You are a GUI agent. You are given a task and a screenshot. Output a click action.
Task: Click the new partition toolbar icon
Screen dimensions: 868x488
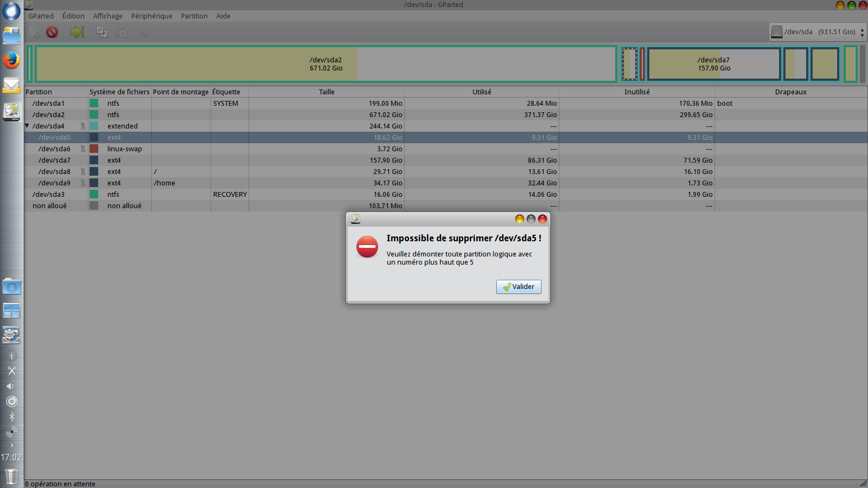35,33
